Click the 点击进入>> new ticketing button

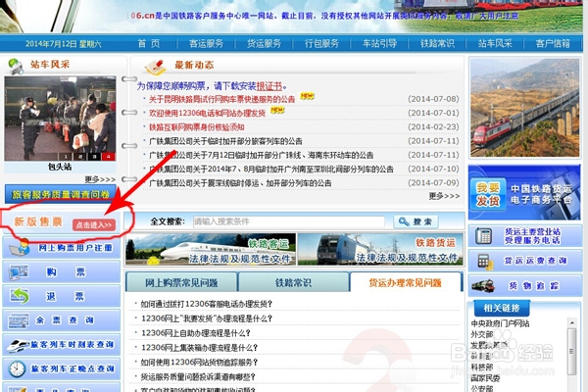coord(94,224)
